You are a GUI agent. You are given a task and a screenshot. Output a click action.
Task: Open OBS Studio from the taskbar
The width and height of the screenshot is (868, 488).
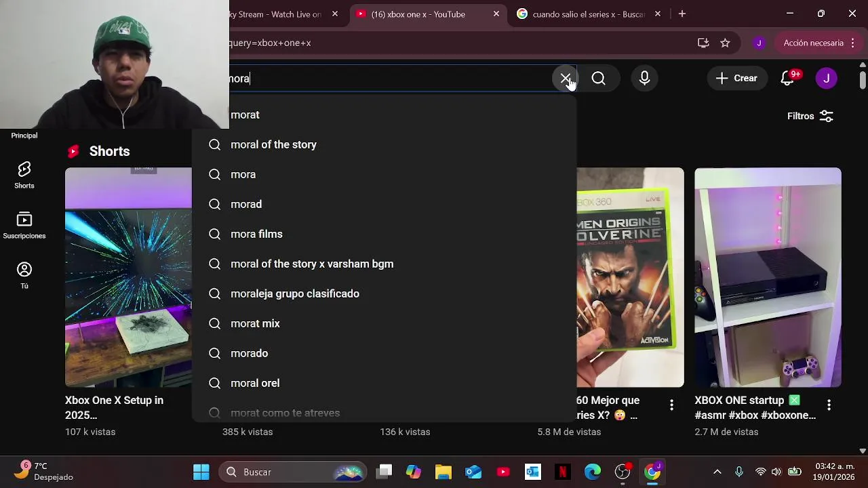click(623, 472)
